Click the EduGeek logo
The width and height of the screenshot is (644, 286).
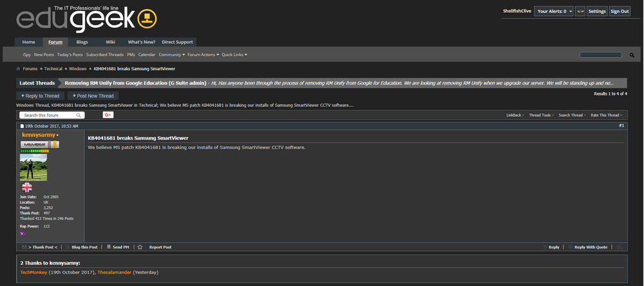[x=86, y=19]
